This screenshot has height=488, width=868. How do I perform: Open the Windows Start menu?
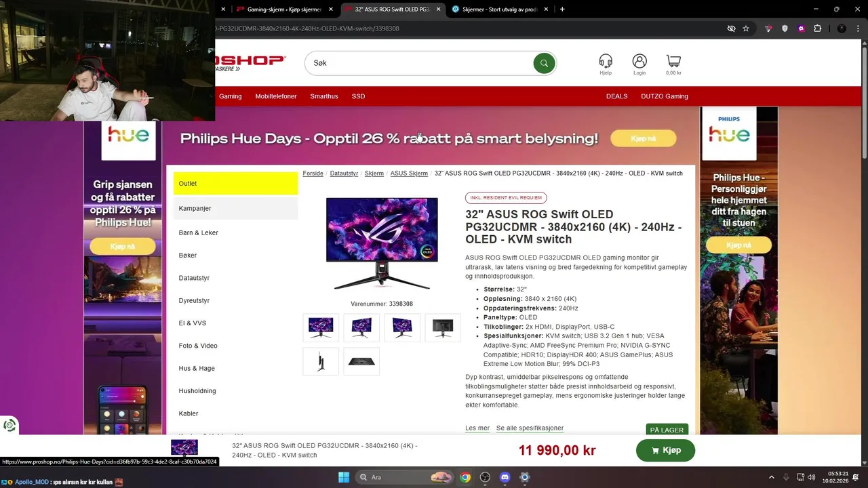[x=343, y=477]
